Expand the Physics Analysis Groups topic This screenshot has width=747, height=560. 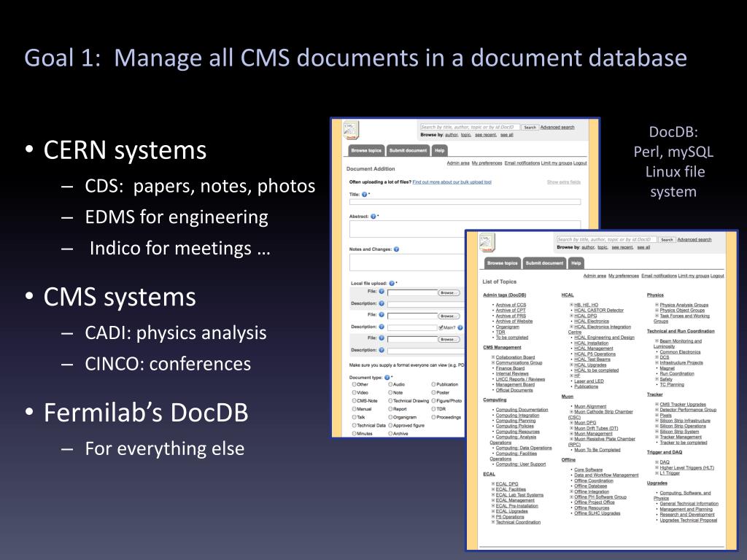(x=657, y=305)
